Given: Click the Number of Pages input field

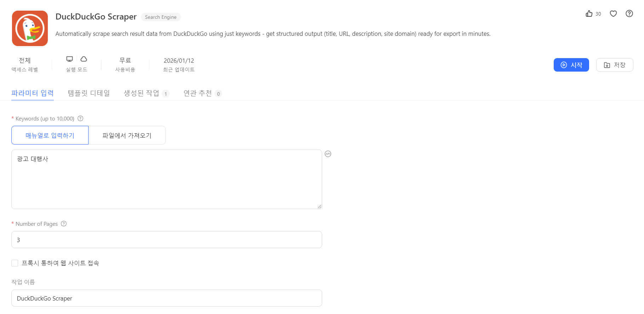Looking at the screenshot, I should [x=166, y=240].
